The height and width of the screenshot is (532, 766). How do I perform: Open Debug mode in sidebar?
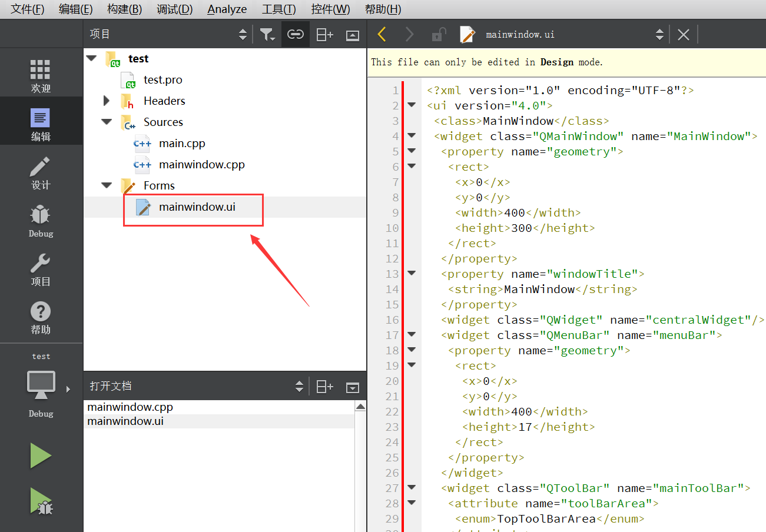coord(41,221)
